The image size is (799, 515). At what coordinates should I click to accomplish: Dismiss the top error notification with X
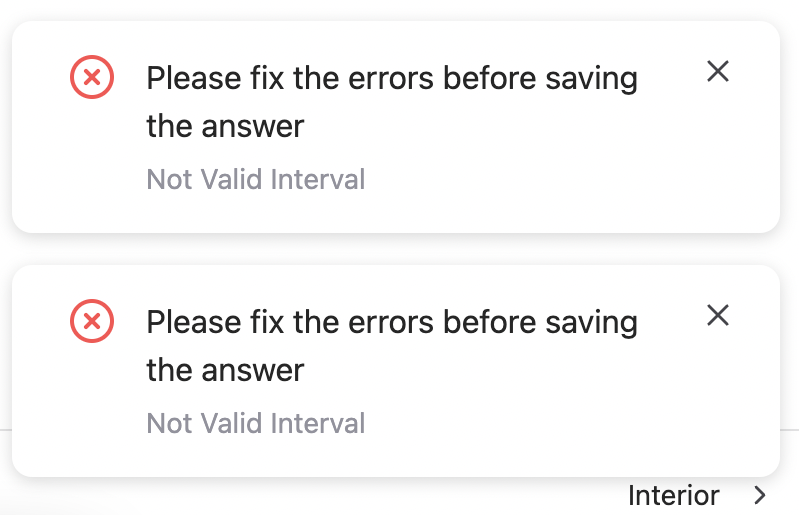(x=718, y=71)
